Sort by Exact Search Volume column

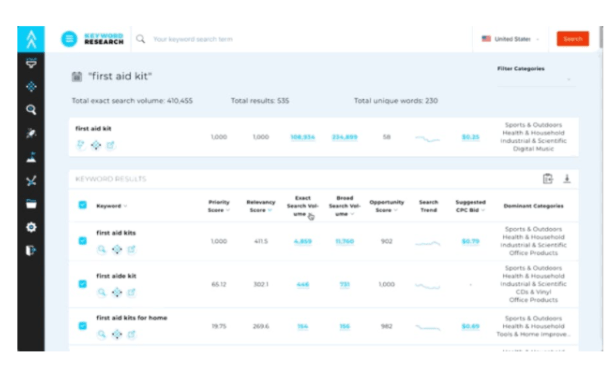click(x=302, y=206)
